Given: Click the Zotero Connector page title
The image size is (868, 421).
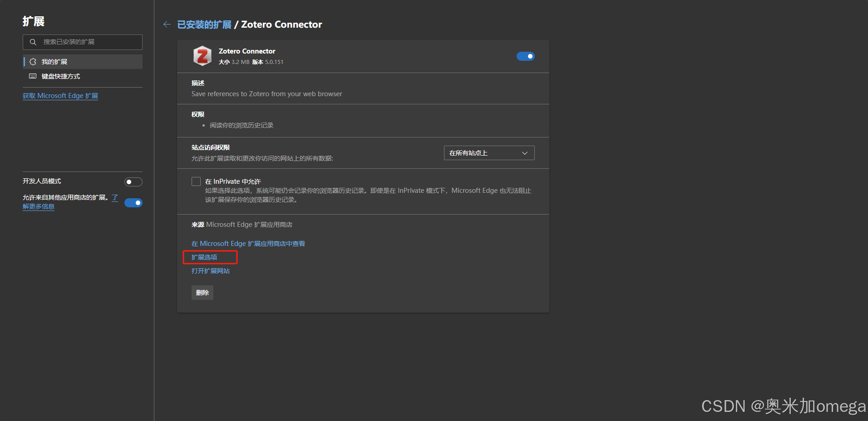Looking at the screenshot, I should [x=281, y=24].
